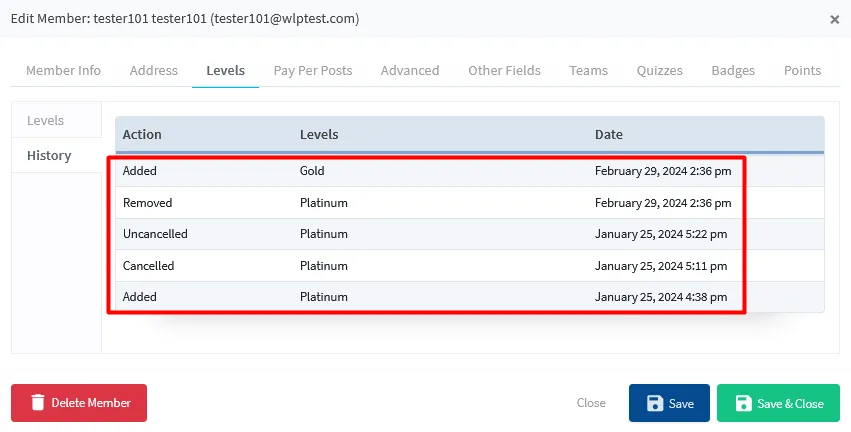Go to the Advanced tab
This screenshot has height=432, width=851.
click(410, 70)
